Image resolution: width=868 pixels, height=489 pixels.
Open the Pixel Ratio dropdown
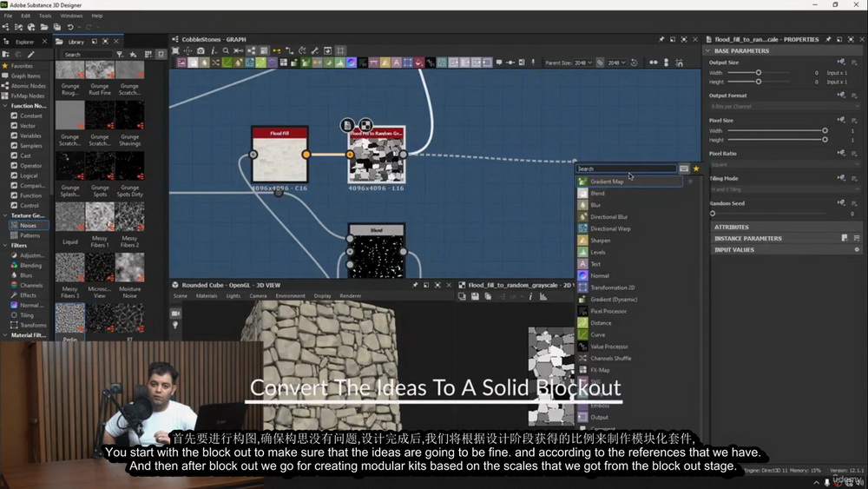785,164
